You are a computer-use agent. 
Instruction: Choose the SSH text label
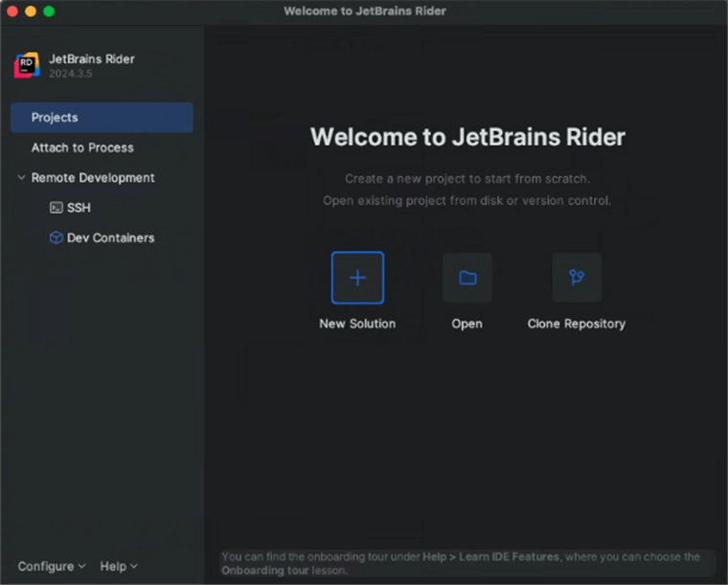click(x=79, y=208)
